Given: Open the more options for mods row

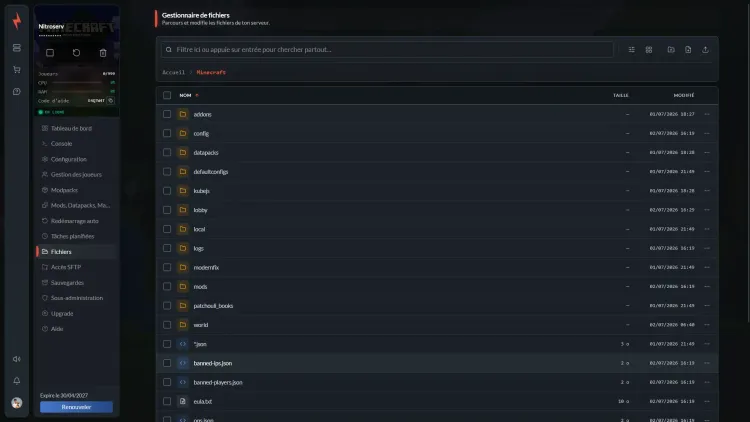Looking at the screenshot, I should click(707, 287).
